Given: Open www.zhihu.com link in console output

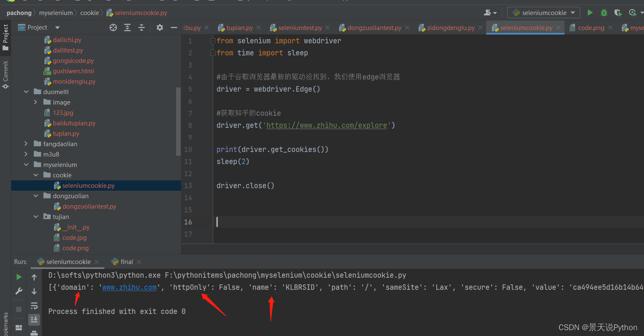Looking at the screenshot, I should coord(129,287).
